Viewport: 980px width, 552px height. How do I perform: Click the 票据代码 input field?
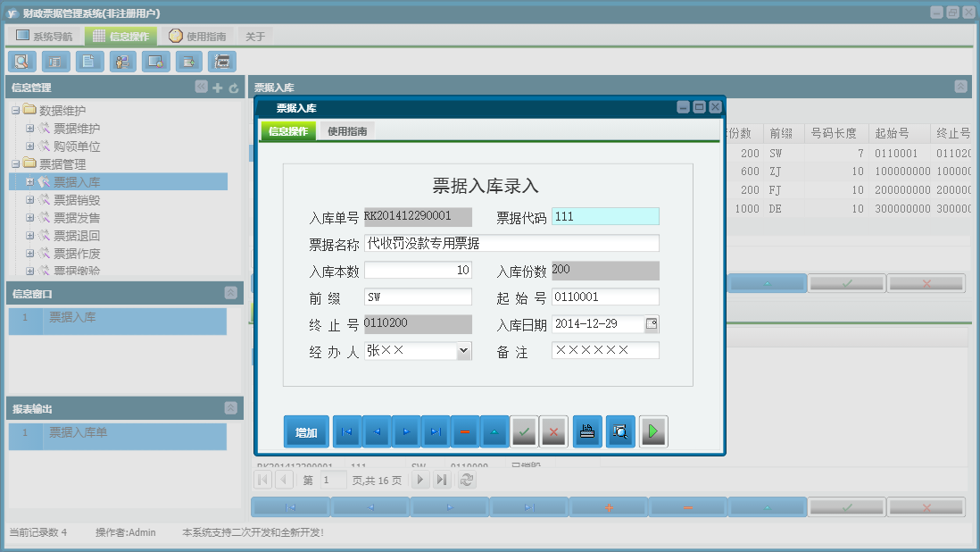click(605, 215)
